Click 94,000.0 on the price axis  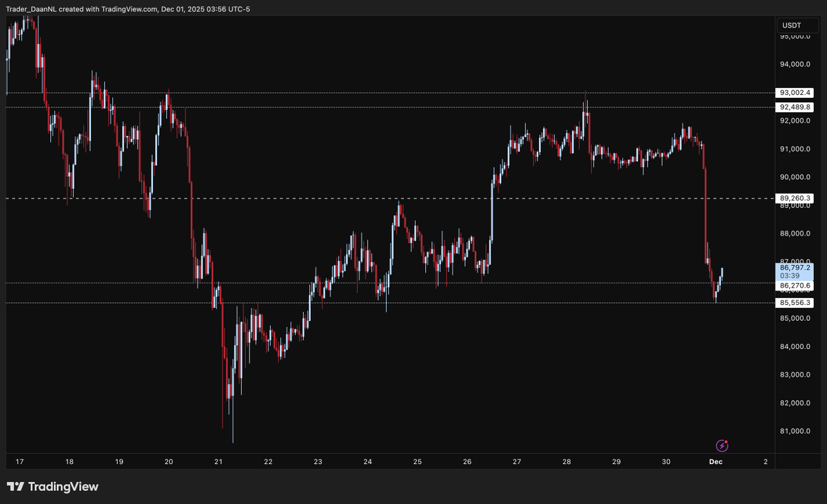[x=795, y=65]
